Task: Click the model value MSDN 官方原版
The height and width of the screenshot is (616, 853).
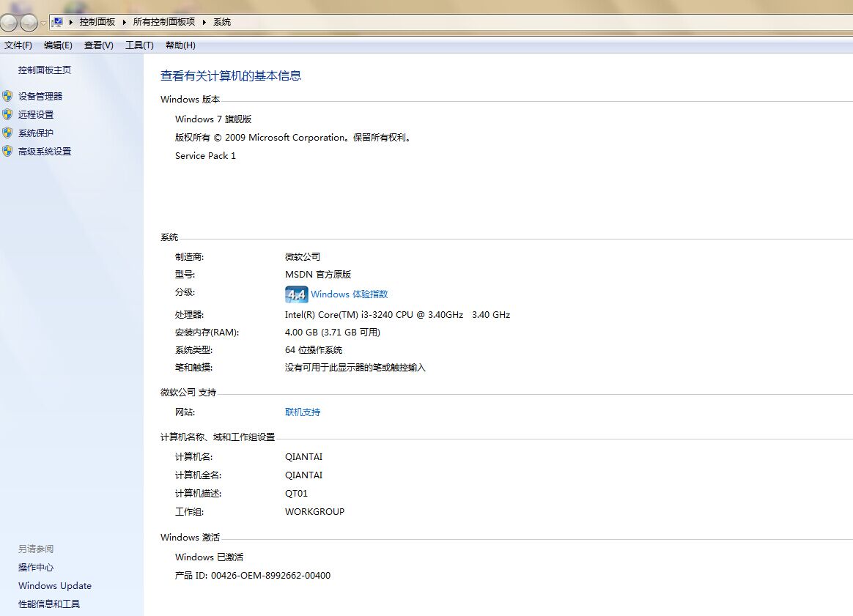Action: click(x=318, y=275)
